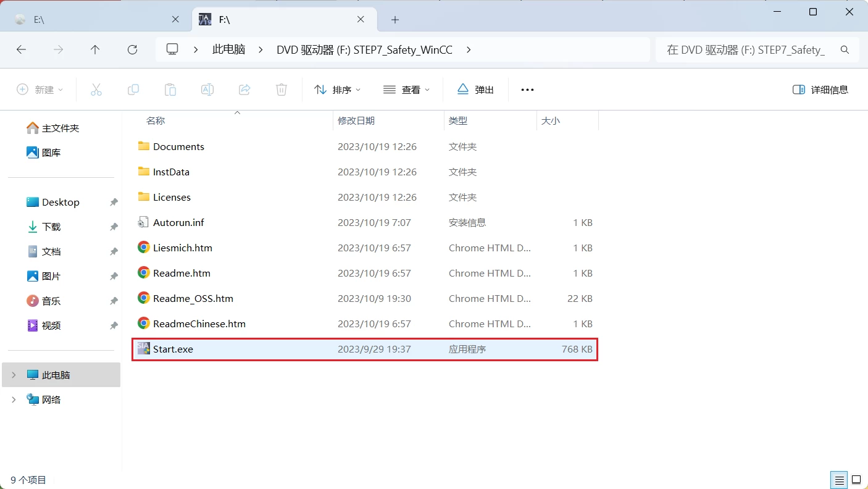Switch to large thumbnails view icon
The height and width of the screenshot is (489, 868).
point(856,479)
